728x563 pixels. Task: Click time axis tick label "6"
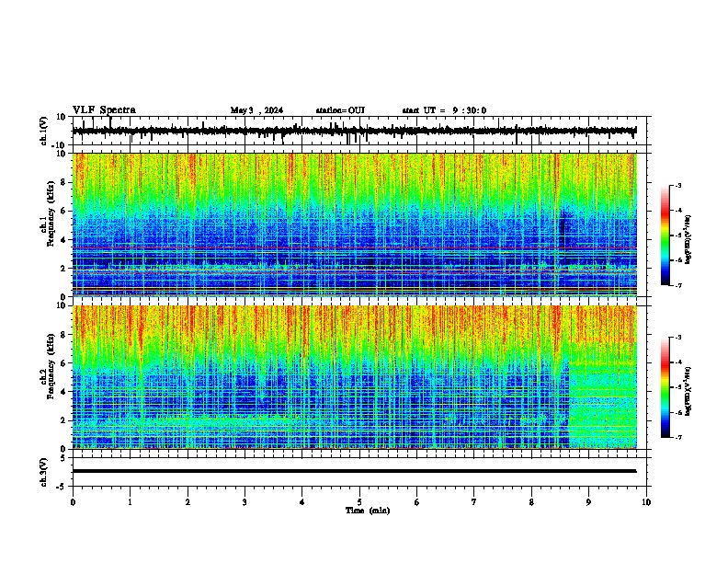coord(417,502)
